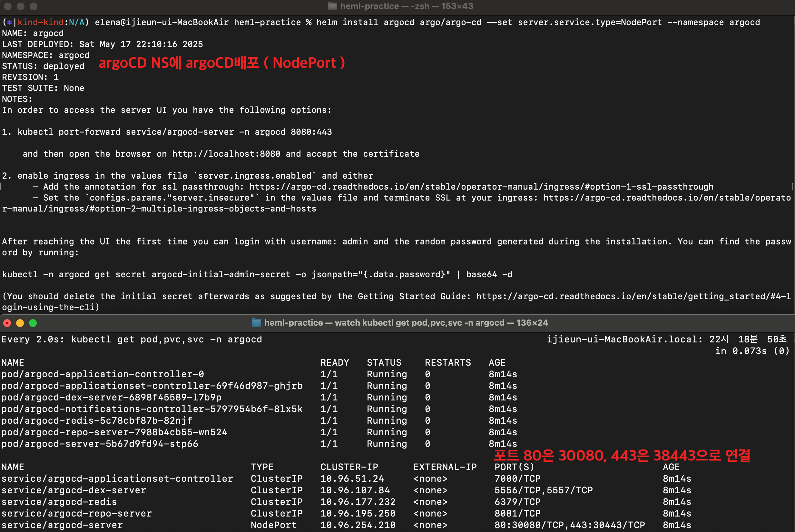This screenshot has width=795, height=532.
Task: Click the 'NAMESPACE: argocd' output line
Action: pyautogui.click(x=46, y=55)
